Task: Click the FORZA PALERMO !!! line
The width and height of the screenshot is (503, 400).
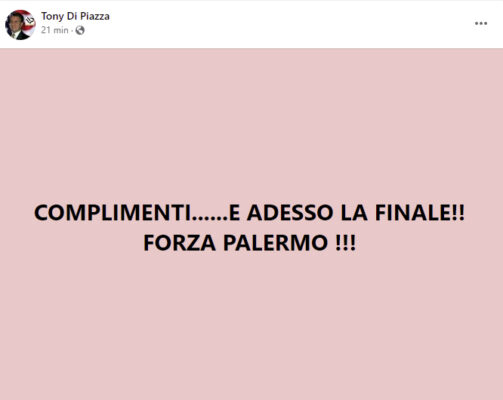Action: coord(250,243)
